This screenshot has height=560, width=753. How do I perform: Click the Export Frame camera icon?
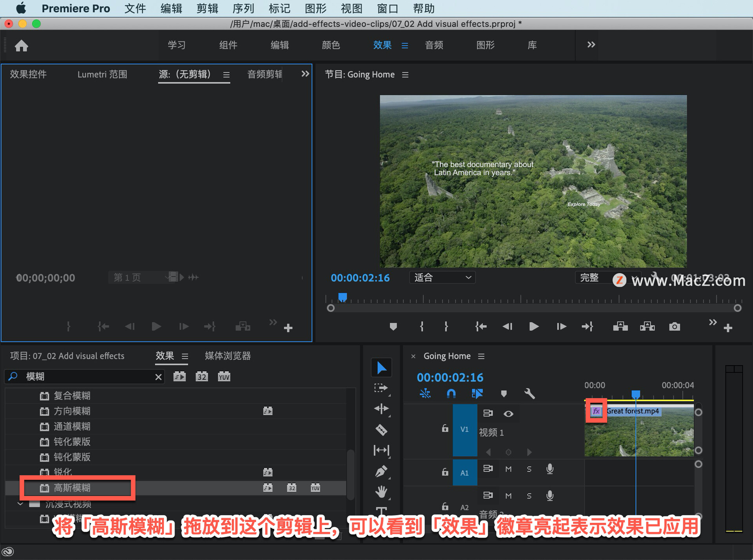(674, 326)
